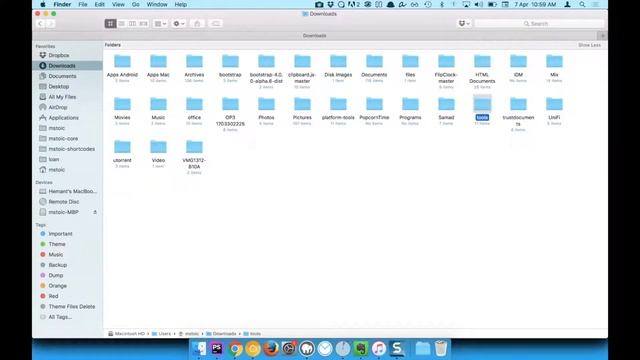
Task: Open the Go menu
Action: click(136, 4)
